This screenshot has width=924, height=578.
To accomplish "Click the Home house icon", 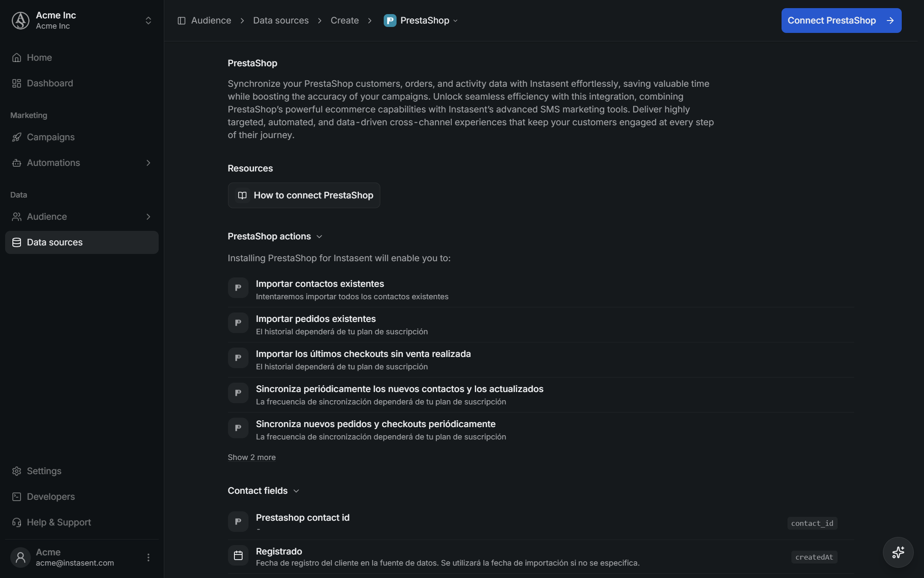I will pyautogui.click(x=17, y=57).
